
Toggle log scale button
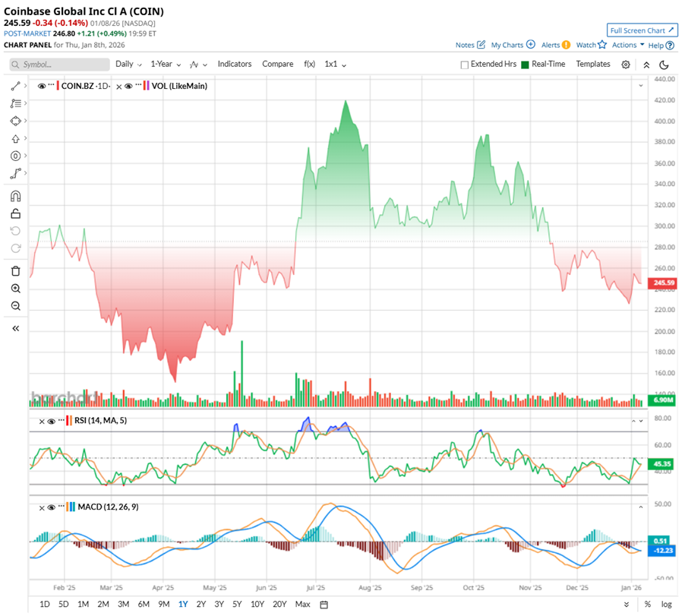[x=667, y=604]
